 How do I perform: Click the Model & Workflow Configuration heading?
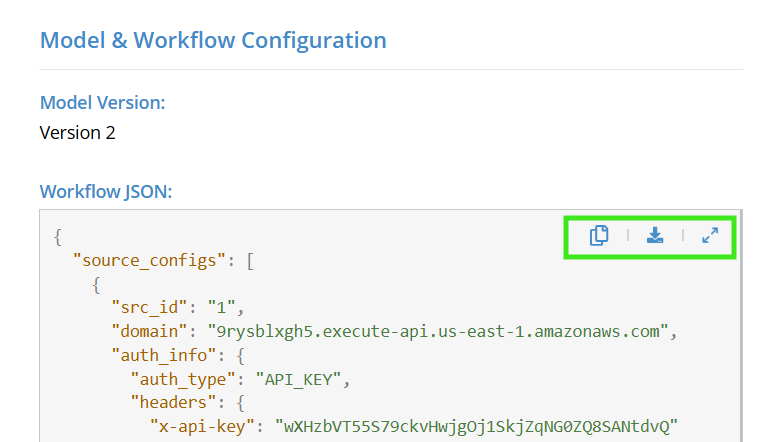click(213, 41)
